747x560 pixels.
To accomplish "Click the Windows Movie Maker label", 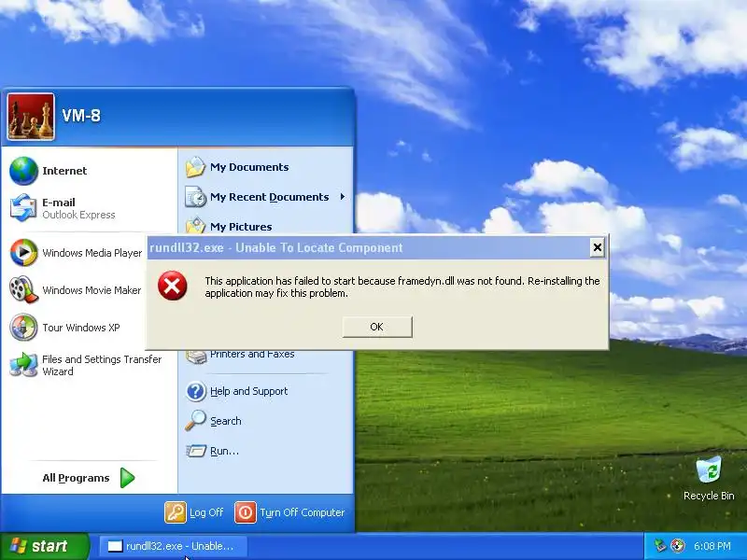I will click(x=92, y=290).
